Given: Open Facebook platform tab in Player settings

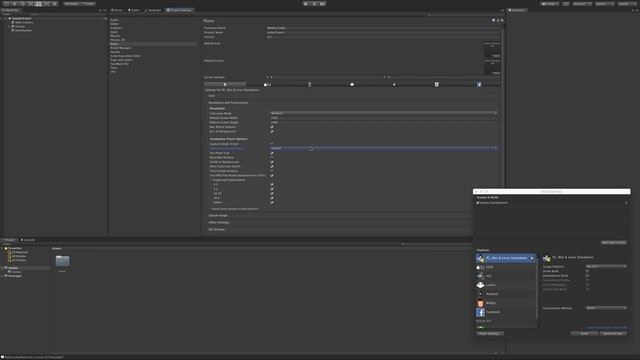Looking at the screenshot, I should 479,84.
